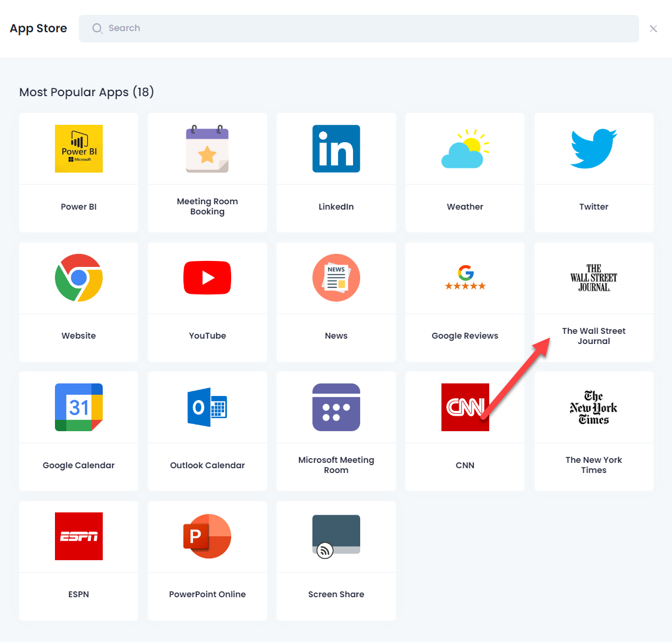Click the App Store title
The height and width of the screenshot is (642, 672).
(x=39, y=28)
